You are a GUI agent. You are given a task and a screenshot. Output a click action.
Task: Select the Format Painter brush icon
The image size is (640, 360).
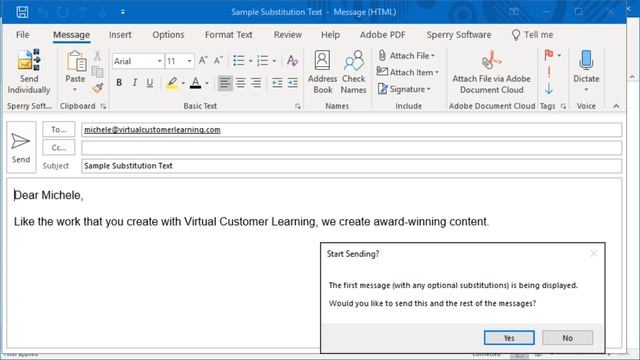point(97,88)
